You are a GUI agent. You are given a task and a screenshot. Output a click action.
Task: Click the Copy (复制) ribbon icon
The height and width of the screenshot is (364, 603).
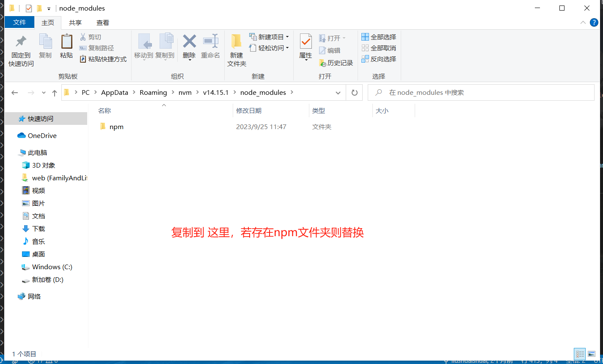pos(45,41)
